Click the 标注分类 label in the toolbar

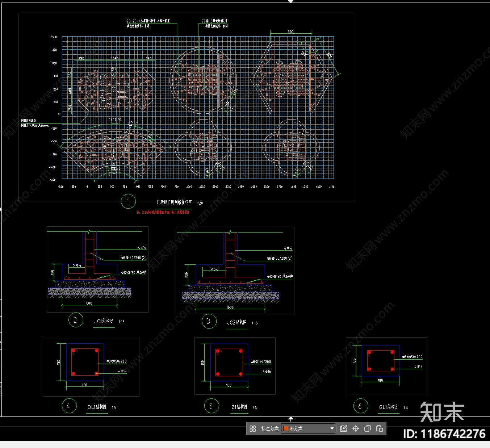point(270,428)
